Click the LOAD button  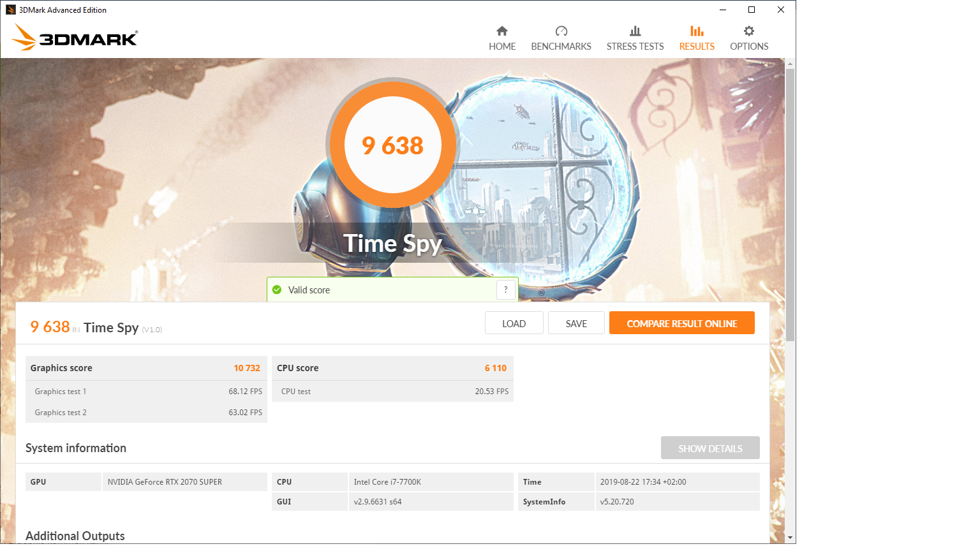[x=514, y=323]
